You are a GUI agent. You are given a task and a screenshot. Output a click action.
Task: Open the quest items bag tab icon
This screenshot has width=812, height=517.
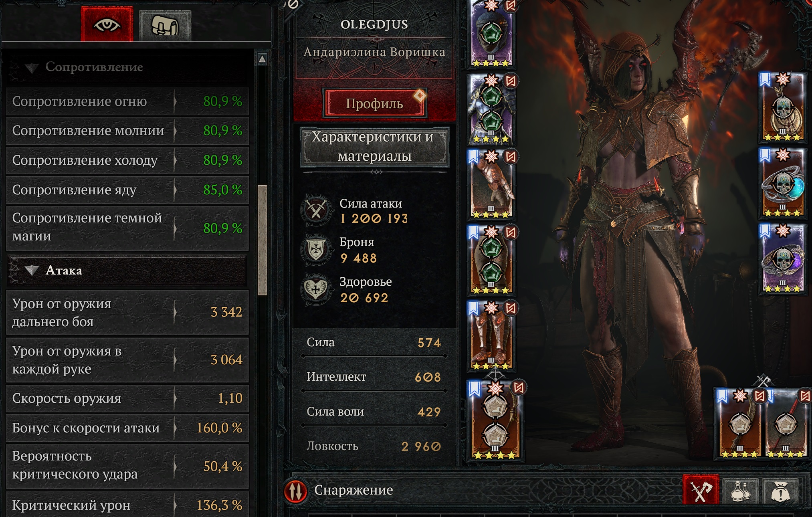[780, 490]
